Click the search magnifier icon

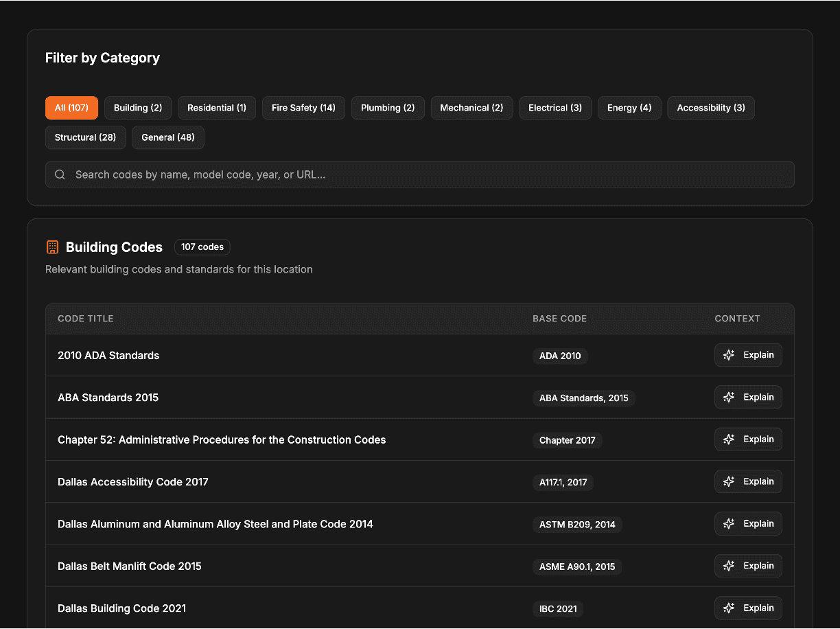[x=60, y=175]
